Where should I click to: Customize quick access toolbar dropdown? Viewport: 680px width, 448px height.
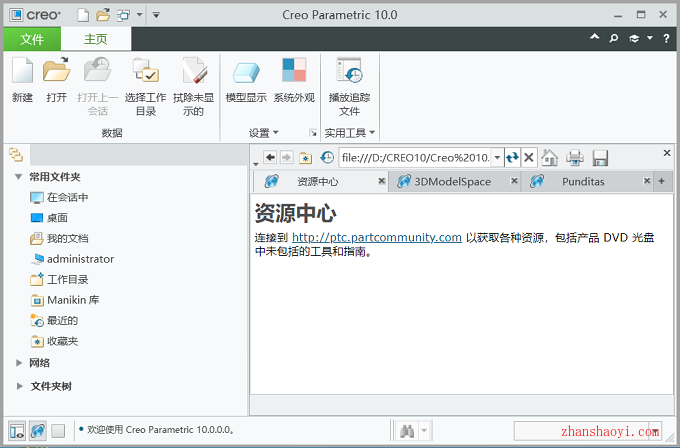[x=156, y=15]
